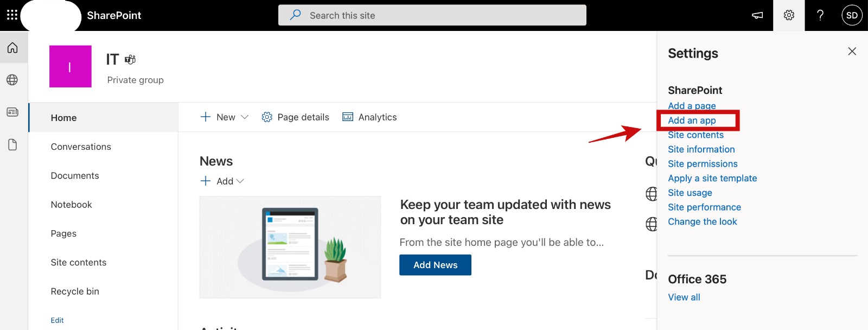This screenshot has width=868, height=330.
Task: Close the Settings panel
Action: pos(852,52)
